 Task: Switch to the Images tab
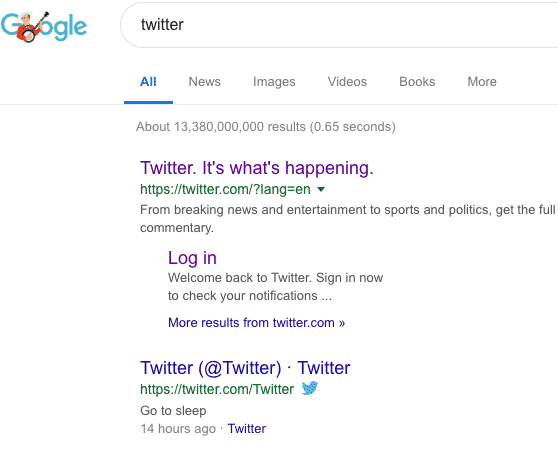point(274,81)
